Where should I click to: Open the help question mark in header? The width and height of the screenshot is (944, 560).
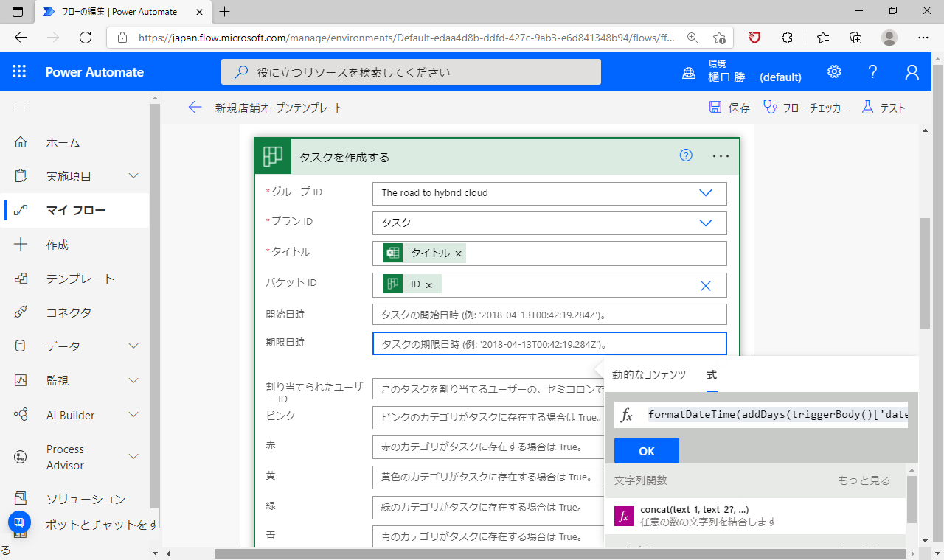click(873, 71)
